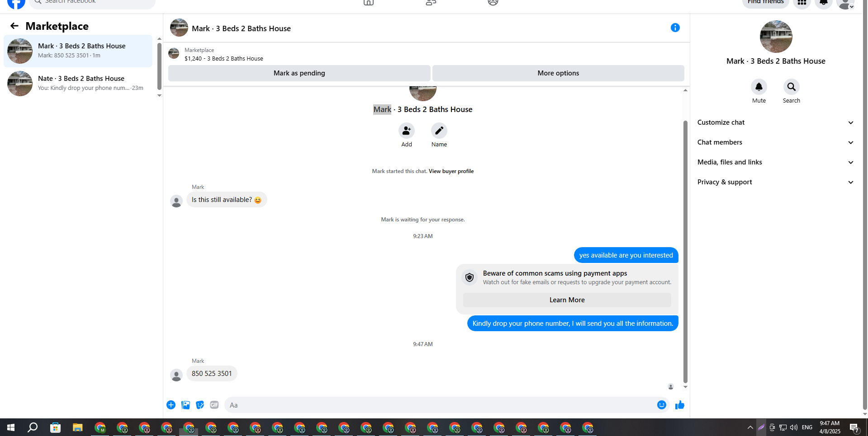Attach a photo to message

(185, 405)
